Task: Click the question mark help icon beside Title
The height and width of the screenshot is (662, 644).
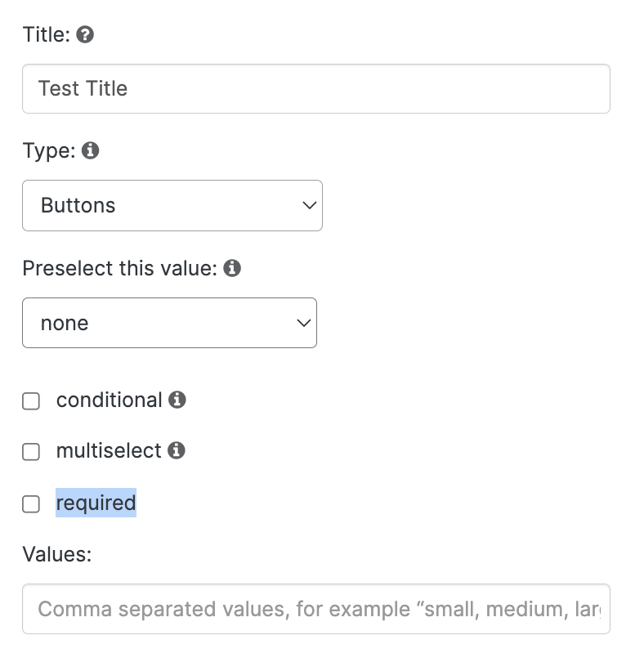Action: (x=85, y=34)
